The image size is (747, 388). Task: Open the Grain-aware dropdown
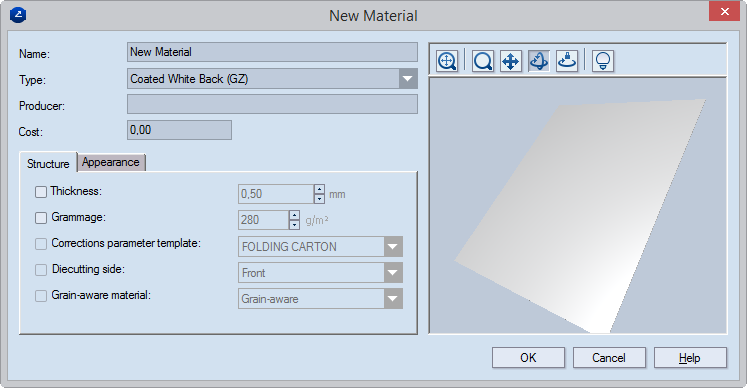(x=393, y=299)
